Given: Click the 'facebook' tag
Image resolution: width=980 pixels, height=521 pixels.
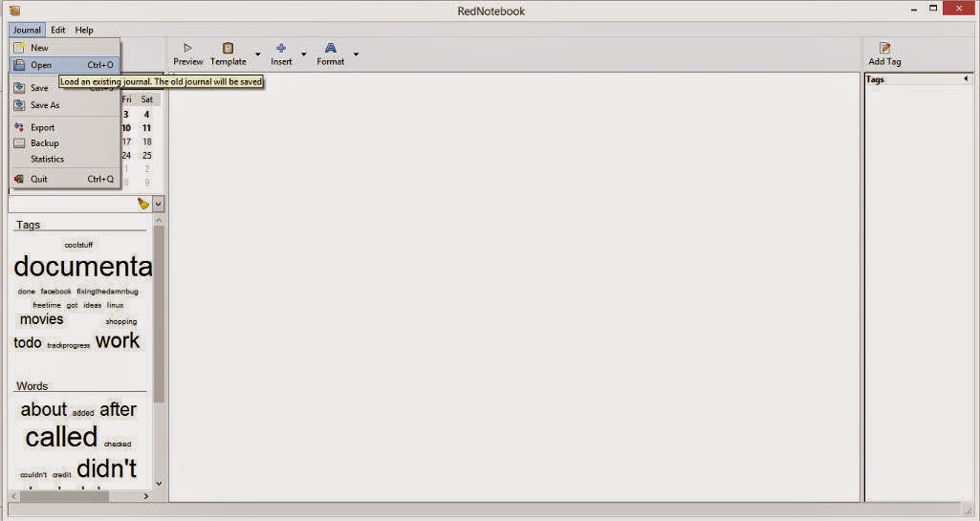Looking at the screenshot, I should click(x=56, y=292).
